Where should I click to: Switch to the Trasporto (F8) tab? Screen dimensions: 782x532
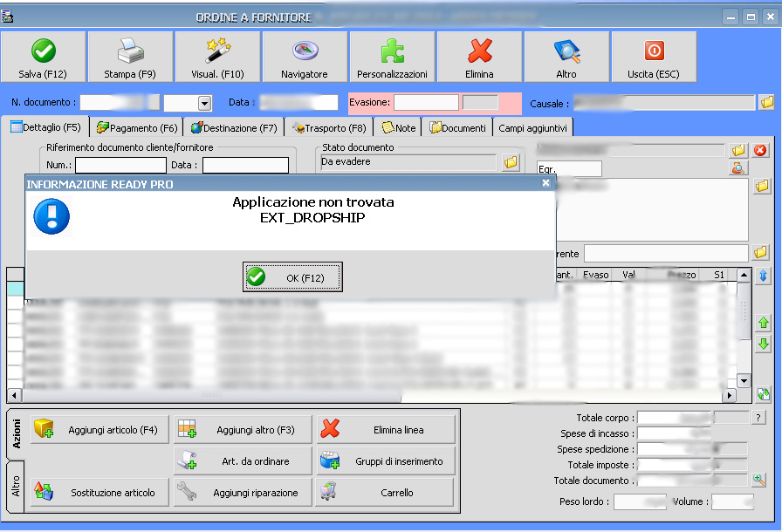click(329, 128)
